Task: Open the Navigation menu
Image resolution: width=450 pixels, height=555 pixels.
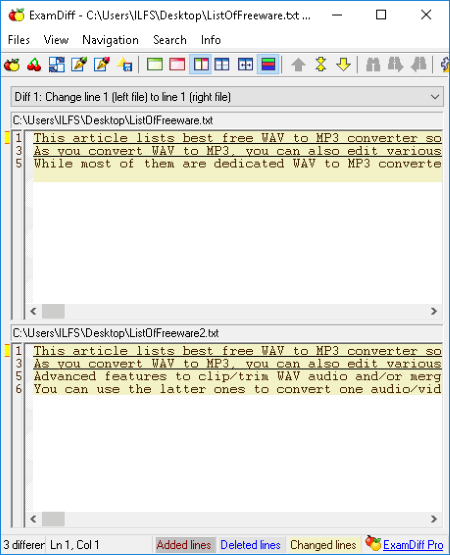Action: pos(110,40)
